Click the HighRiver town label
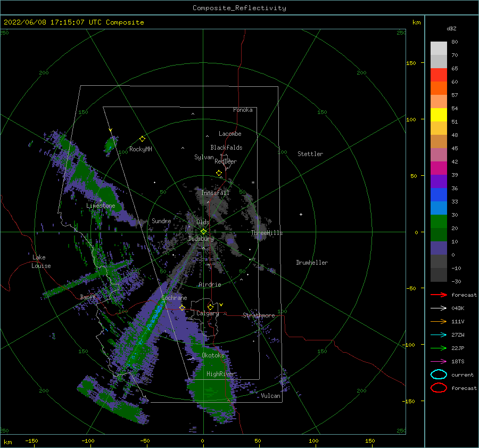Viewport: 479px width, 448px height. pyautogui.click(x=220, y=374)
